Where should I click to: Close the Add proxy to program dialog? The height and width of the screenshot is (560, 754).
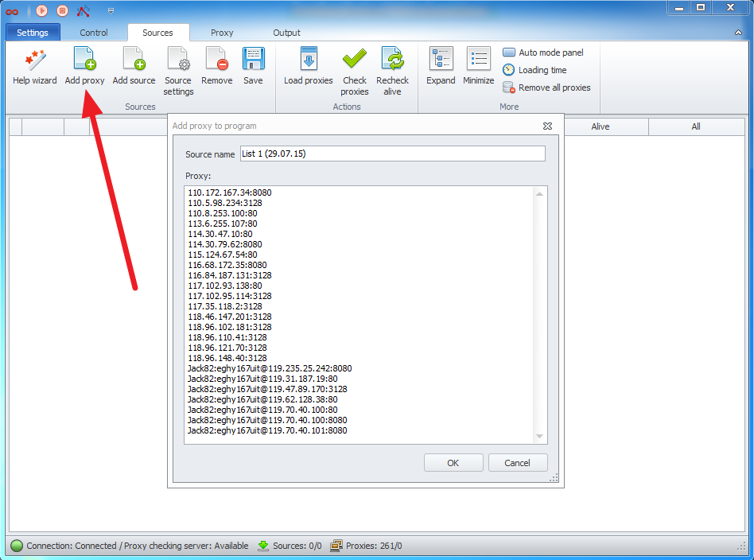(547, 126)
